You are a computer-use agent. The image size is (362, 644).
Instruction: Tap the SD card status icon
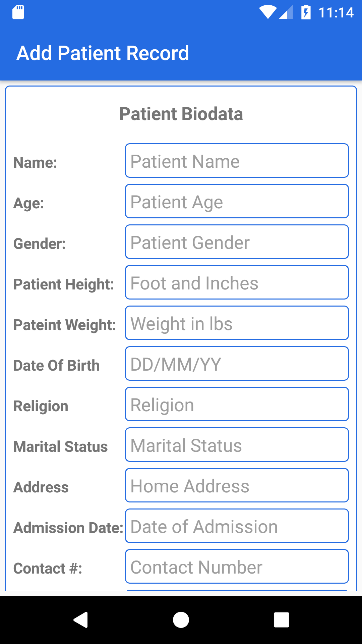[18, 12]
